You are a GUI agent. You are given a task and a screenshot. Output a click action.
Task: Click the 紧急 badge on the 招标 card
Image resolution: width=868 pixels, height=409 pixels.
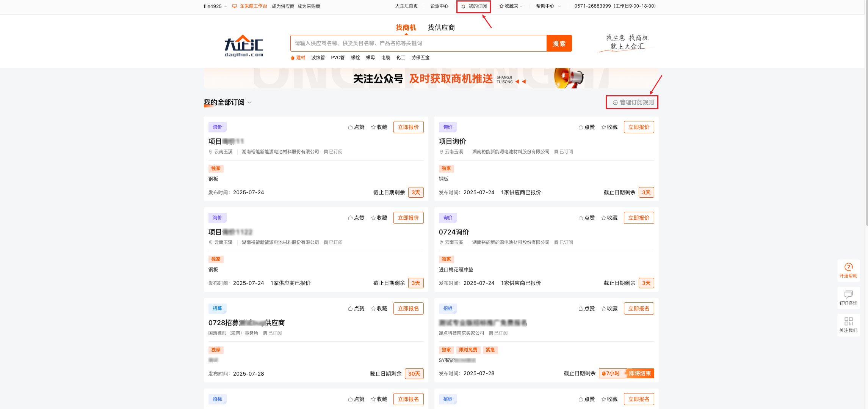coord(490,350)
